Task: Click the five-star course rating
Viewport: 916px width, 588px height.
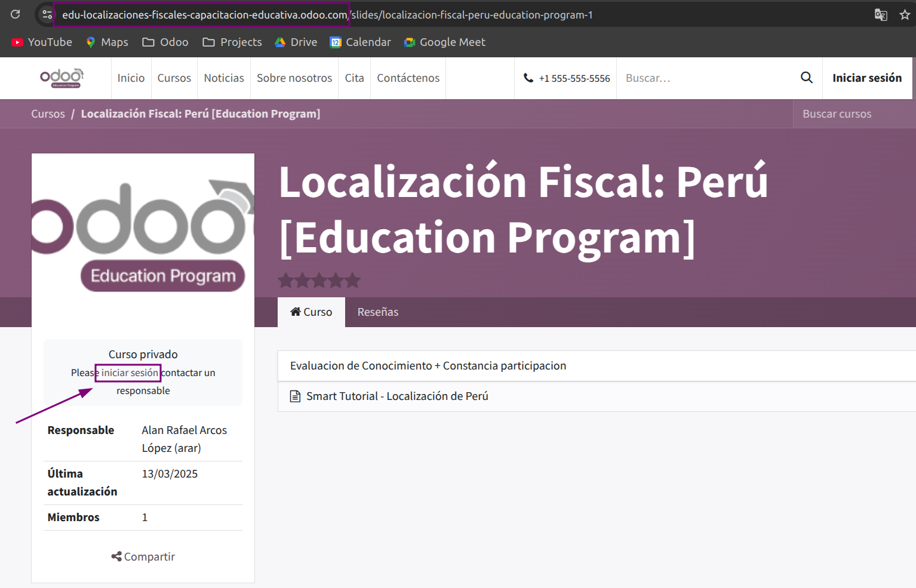Action: tap(319, 280)
